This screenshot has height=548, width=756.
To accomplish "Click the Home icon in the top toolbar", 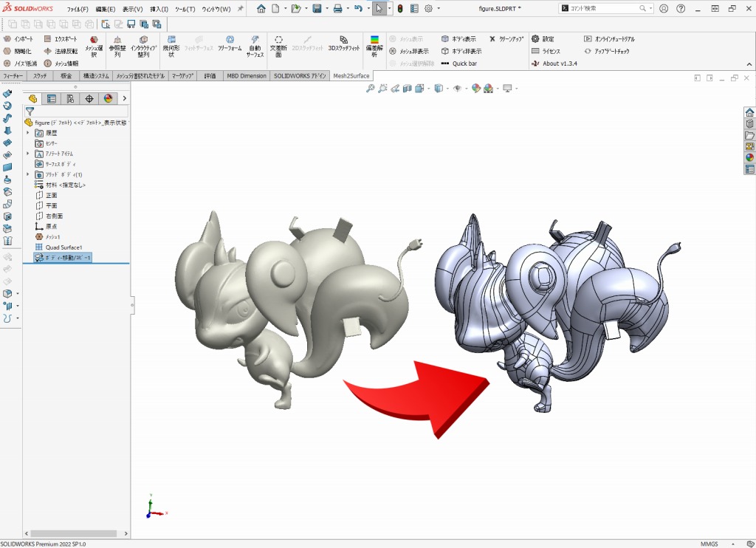I will click(x=261, y=9).
